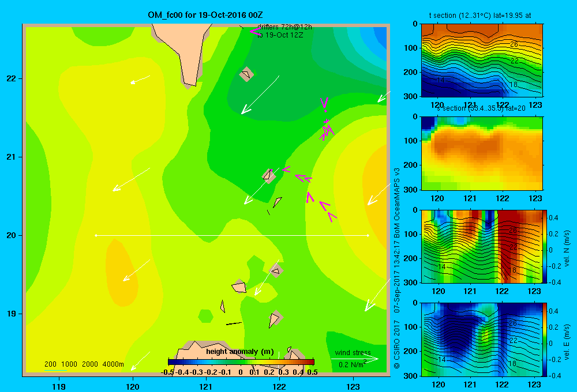This screenshot has width=577, height=392.
Task: Click longitude label 119 on main map axis
Action: tap(59, 386)
